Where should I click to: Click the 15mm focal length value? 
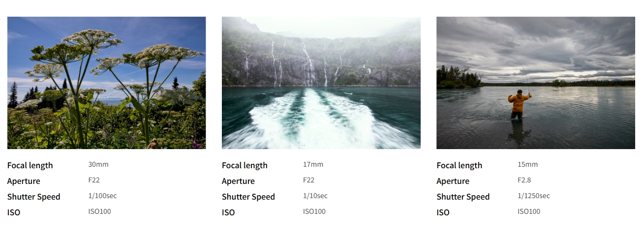click(528, 164)
